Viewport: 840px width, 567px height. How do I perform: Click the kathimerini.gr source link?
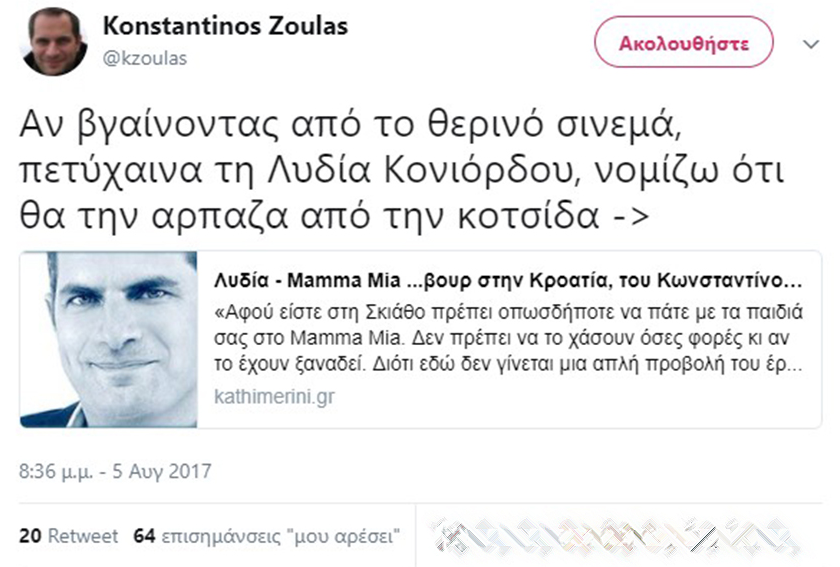(275, 397)
